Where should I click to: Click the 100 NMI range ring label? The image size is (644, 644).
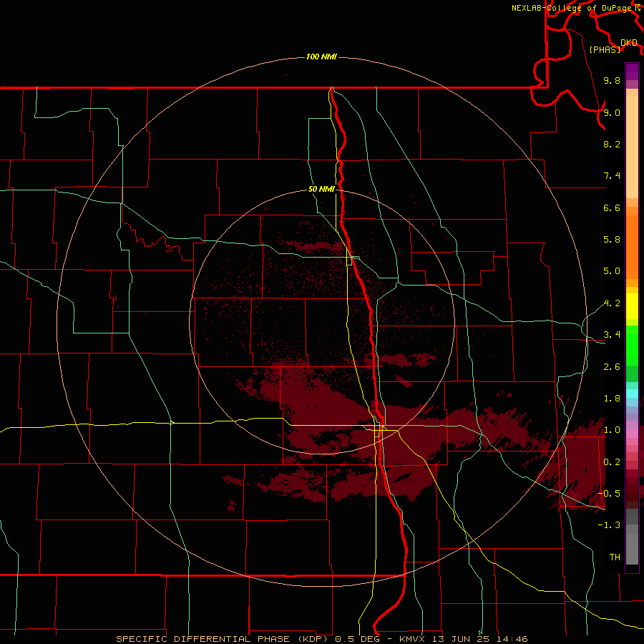[x=321, y=57]
